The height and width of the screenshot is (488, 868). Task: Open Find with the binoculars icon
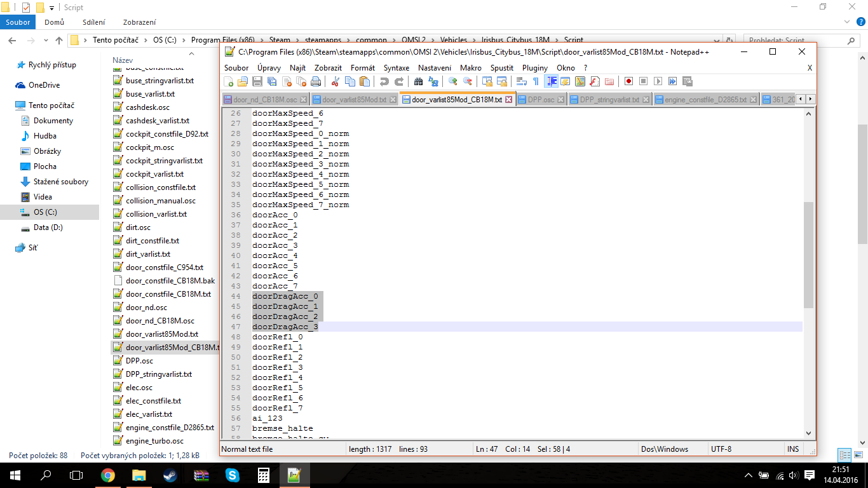click(x=418, y=81)
